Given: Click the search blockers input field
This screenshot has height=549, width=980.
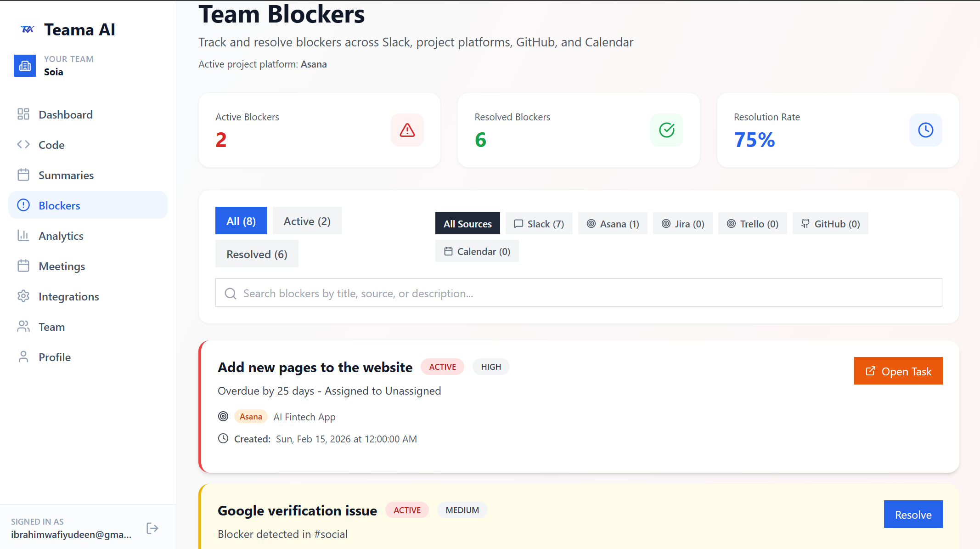Looking at the screenshot, I should point(579,293).
